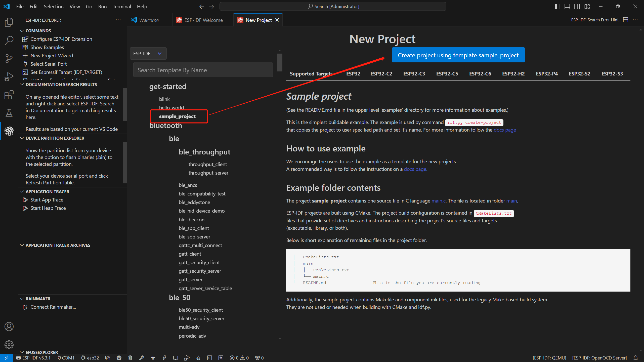This screenshot has height=362, width=644.
Task: Open the Run and Debug view
Action: click(9, 76)
